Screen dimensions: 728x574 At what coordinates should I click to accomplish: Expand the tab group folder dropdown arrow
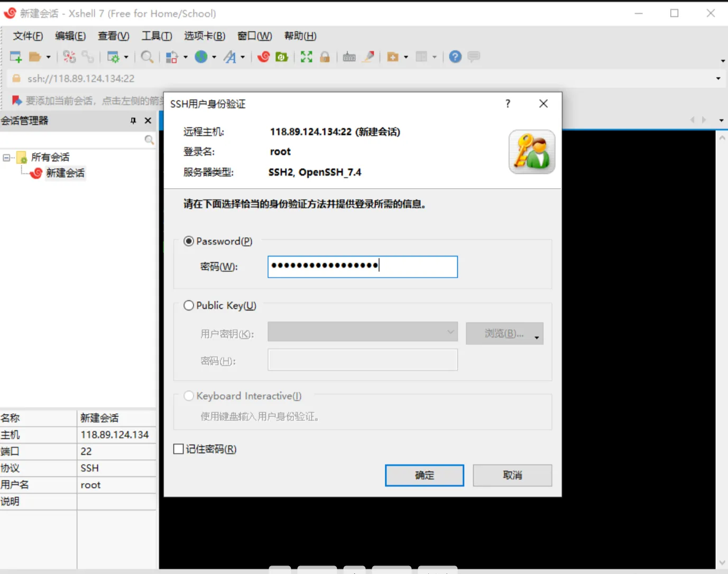[406, 57]
